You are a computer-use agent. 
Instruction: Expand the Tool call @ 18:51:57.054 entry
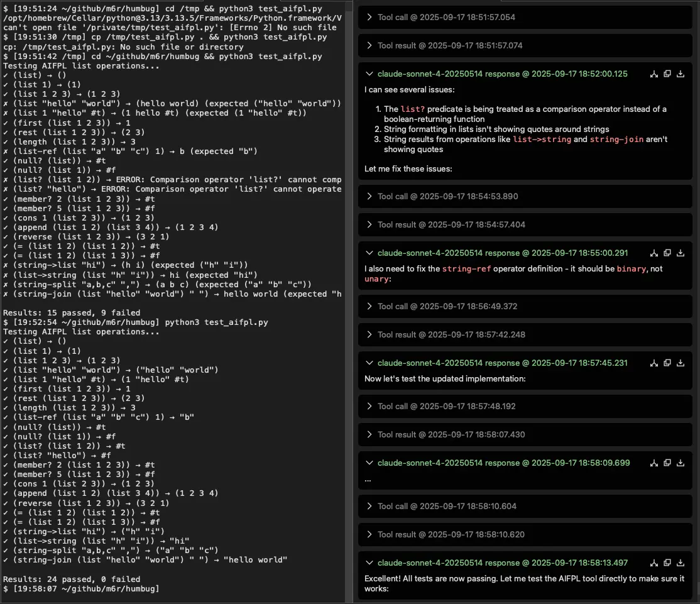pos(369,18)
